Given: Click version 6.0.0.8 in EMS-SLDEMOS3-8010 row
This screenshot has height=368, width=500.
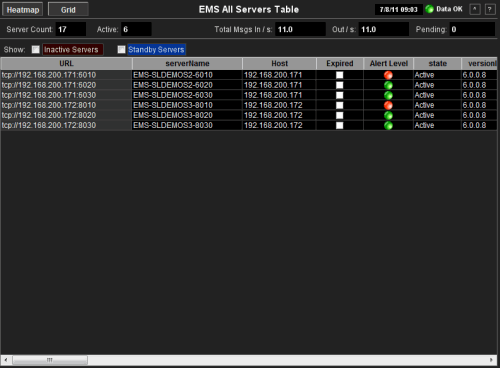Looking at the screenshot, I should [479, 105].
